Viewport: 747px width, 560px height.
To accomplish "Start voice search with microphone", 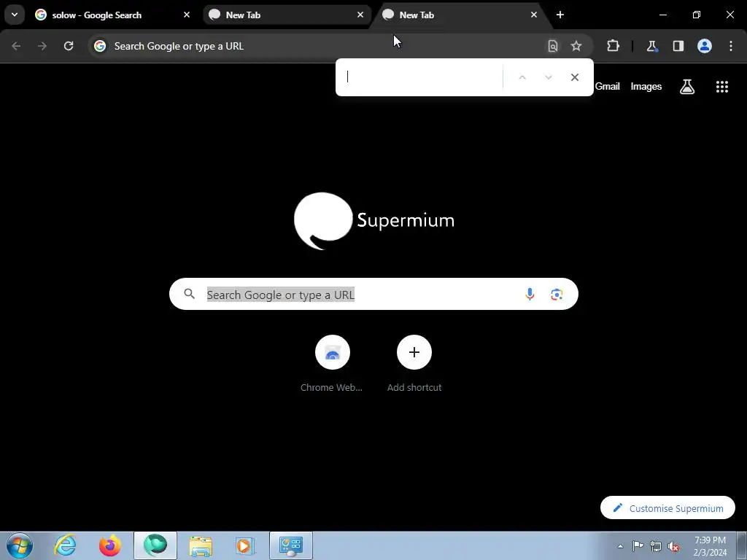I will point(530,295).
